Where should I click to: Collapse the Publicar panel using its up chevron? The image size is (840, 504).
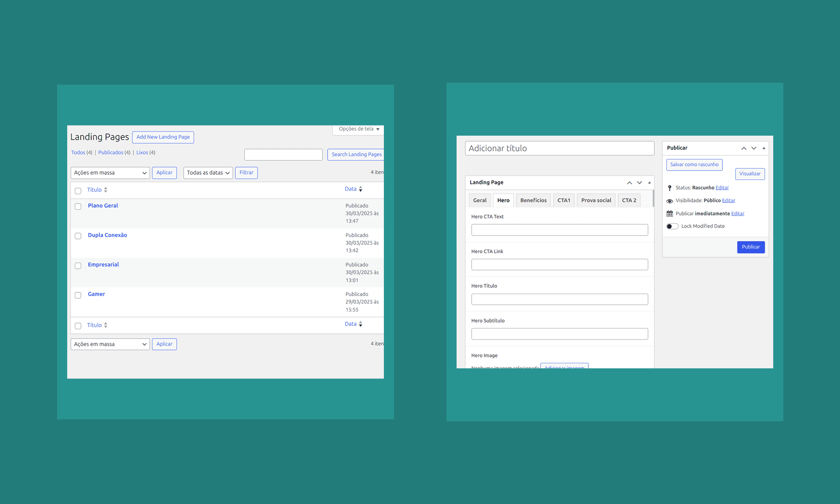(x=743, y=148)
